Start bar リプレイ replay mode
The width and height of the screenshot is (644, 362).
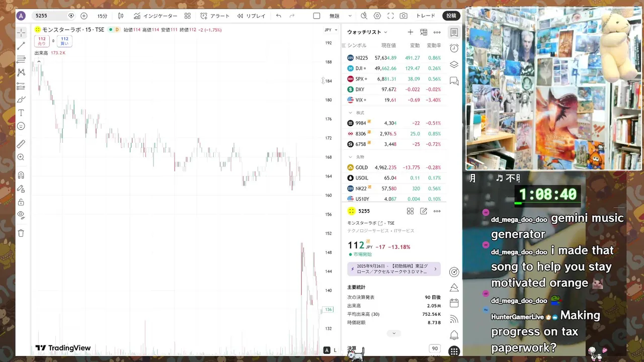tap(251, 16)
